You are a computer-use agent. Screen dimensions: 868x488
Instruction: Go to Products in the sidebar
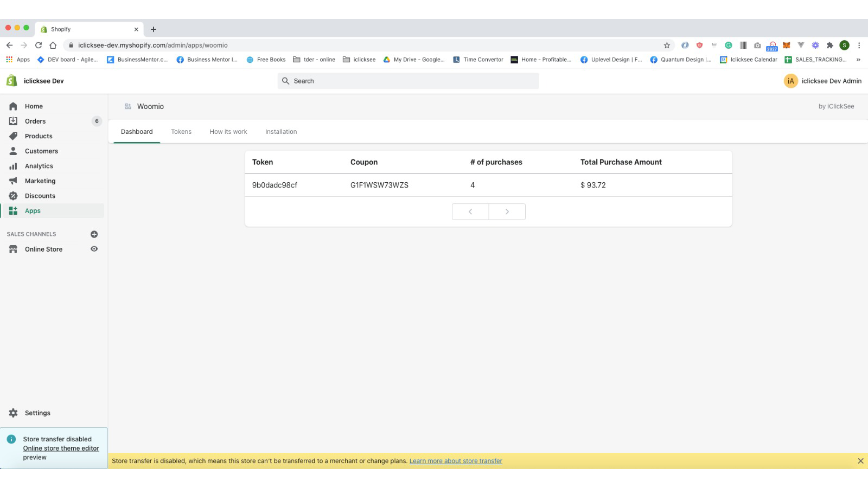tap(39, 136)
